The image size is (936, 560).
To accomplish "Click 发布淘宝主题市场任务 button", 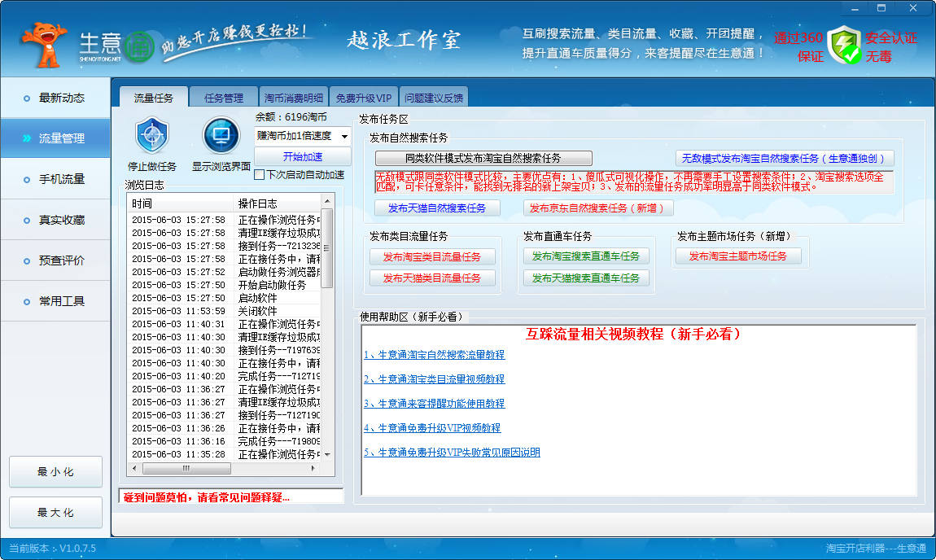I will tap(738, 256).
